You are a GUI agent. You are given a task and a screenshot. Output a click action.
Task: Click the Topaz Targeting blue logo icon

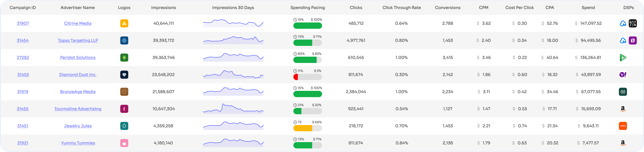(124, 40)
